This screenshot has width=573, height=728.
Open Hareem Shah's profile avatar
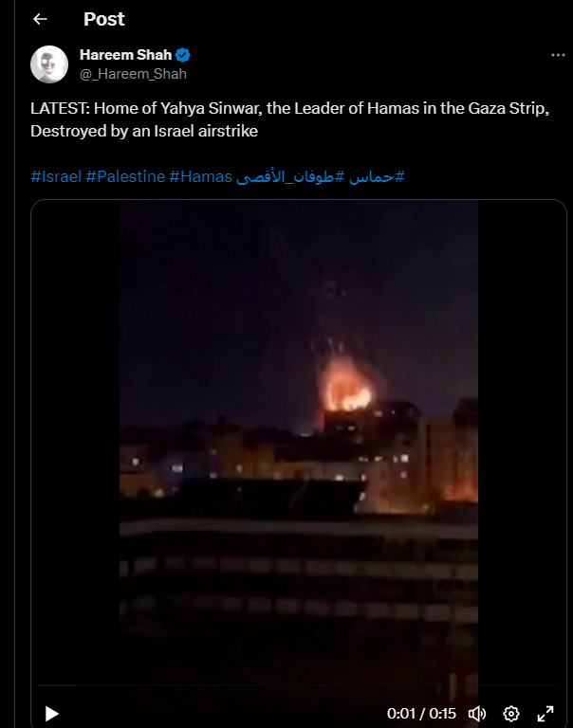[49, 64]
